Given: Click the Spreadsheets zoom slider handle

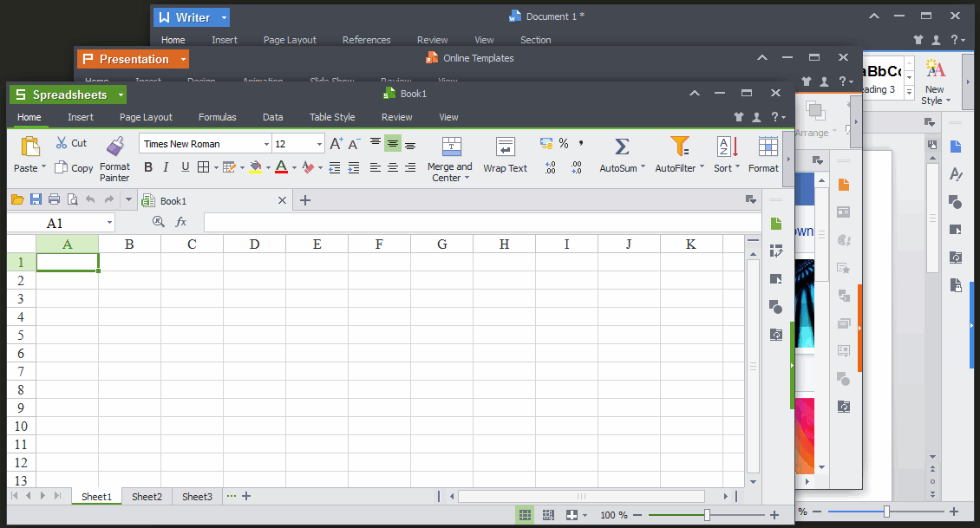Looking at the screenshot, I should pos(707,515).
